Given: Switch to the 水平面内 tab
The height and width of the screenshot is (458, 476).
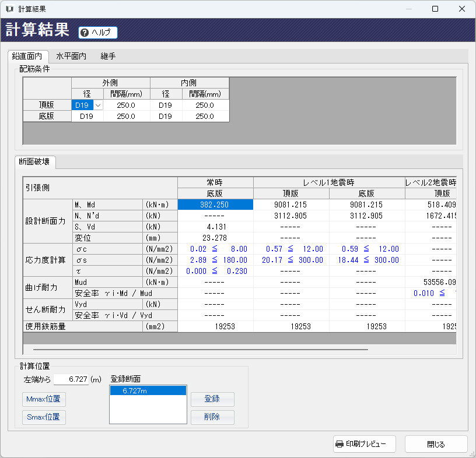Looking at the screenshot, I should point(71,56).
